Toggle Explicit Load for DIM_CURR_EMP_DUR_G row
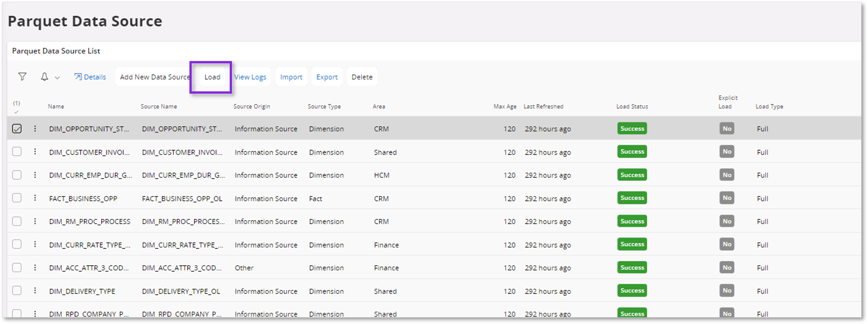 tap(727, 175)
